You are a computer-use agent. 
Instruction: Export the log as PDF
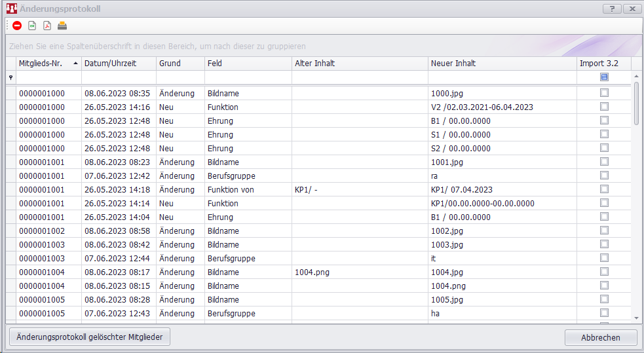tap(47, 26)
